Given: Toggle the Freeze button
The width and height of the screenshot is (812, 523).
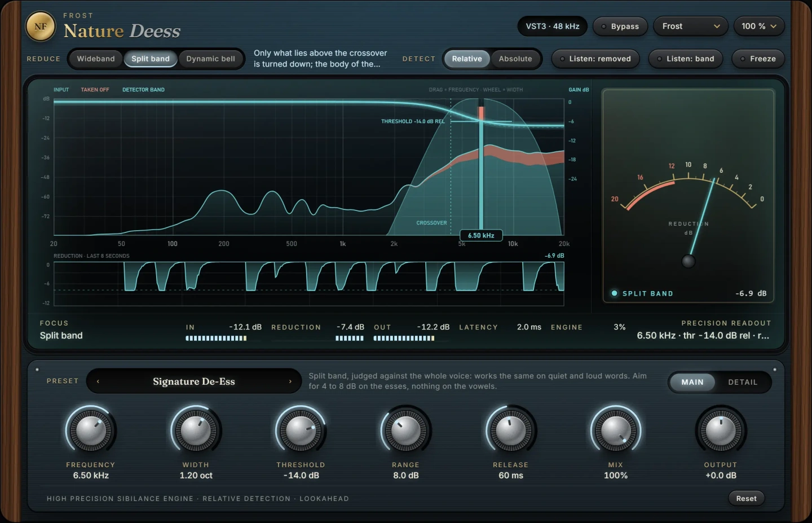Looking at the screenshot, I should pos(758,59).
